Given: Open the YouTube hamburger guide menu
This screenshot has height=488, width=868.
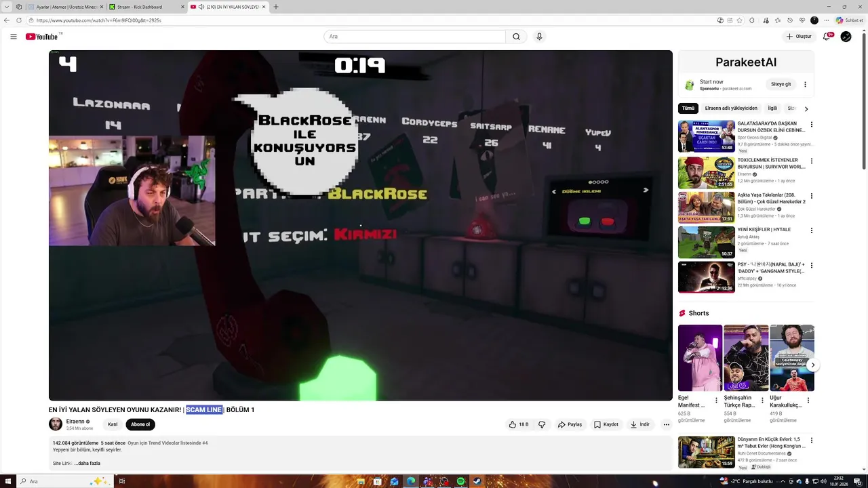Looking at the screenshot, I should [13, 37].
